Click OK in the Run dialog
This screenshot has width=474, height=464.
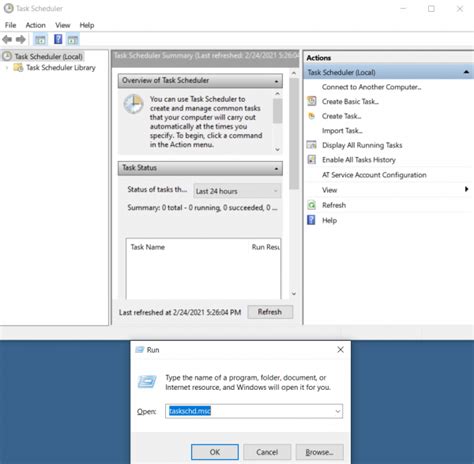pos(215,452)
